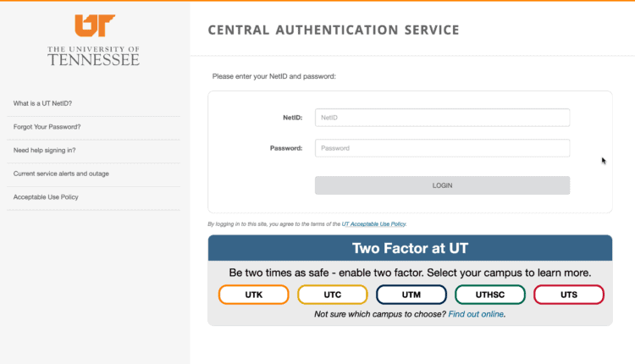Click the University of Tennessee wordmark

click(x=93, y=56)
